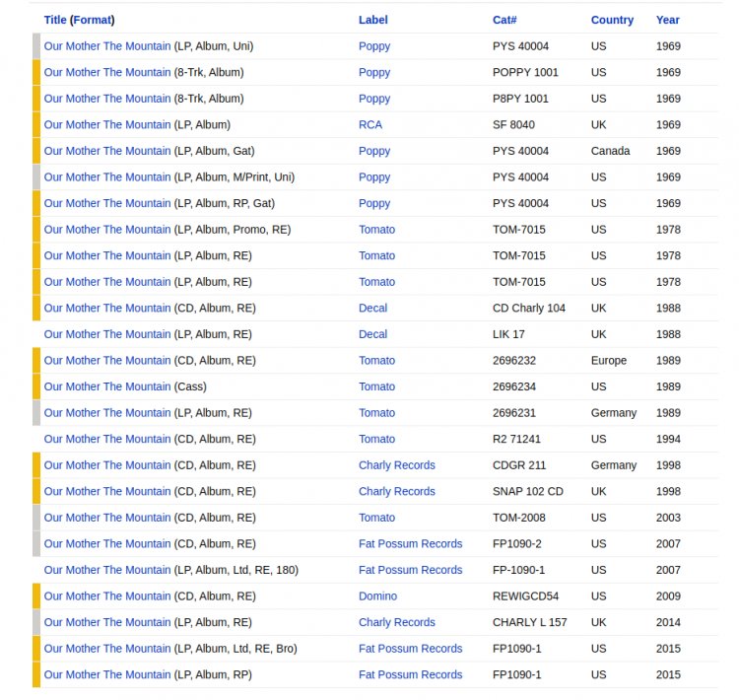Open the title link in LIK 17 row
This screenshot has height=700, width=739.
(107, 334)
